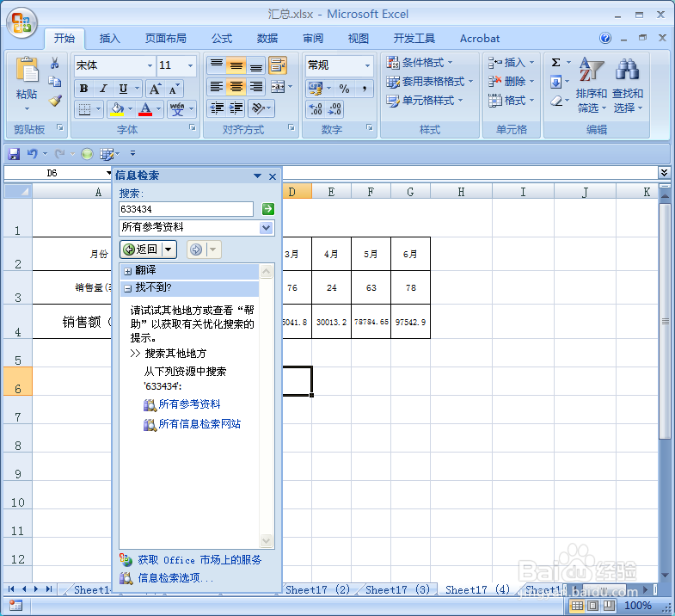
Task: Open 所有参考资料 reference dropdown
Action: pos(267,228)
